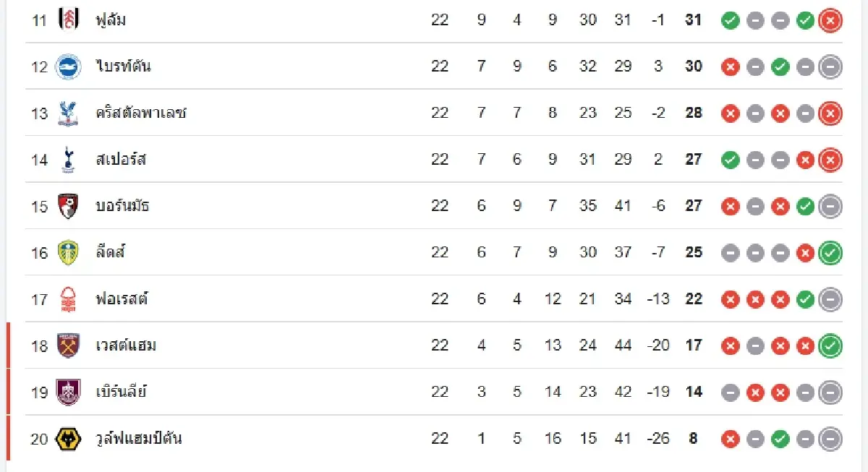Click the West Ham hammers crest
Screen dimensions: 868x472
[69, 346]
